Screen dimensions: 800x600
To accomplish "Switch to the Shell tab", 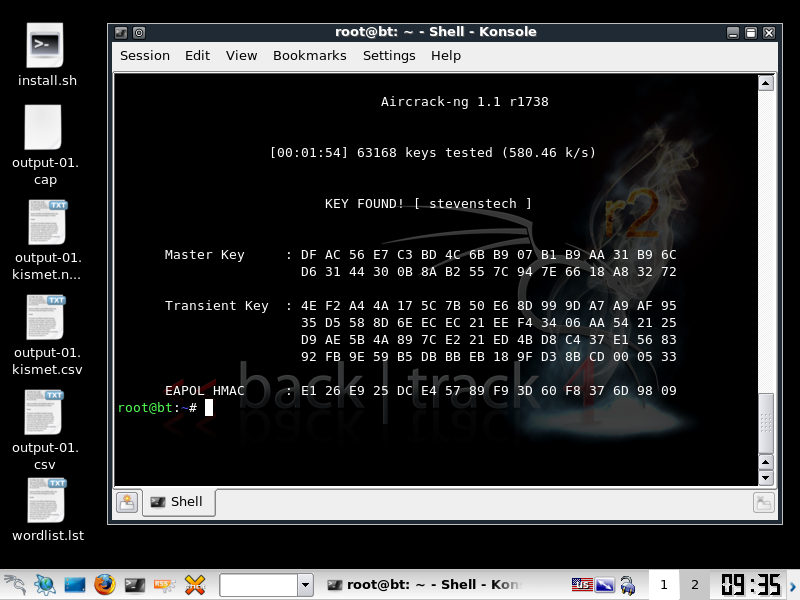I will (x=178, y=502).
